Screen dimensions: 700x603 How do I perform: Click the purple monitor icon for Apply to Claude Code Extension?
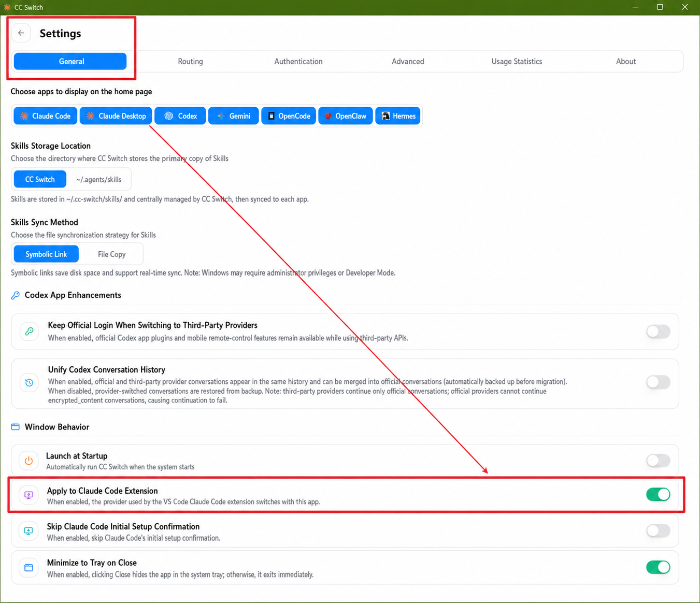28,495
